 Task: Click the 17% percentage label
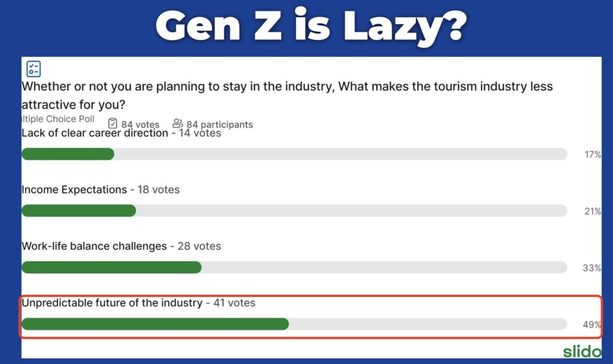pyautogui.click(x=593, y=154)
